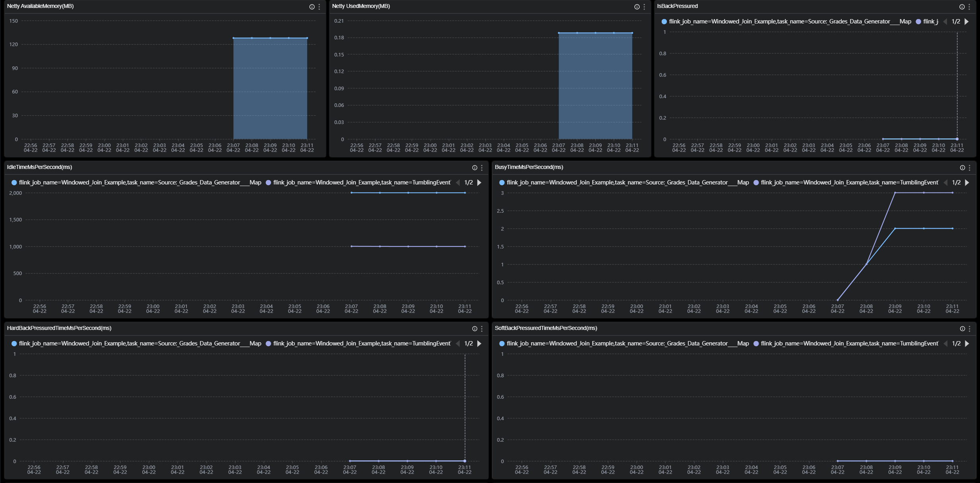Screen dimensions: 980x483
Task: Go to next legend page in IdleTimeMsPerSecond
Action: [x=479, y=182]
